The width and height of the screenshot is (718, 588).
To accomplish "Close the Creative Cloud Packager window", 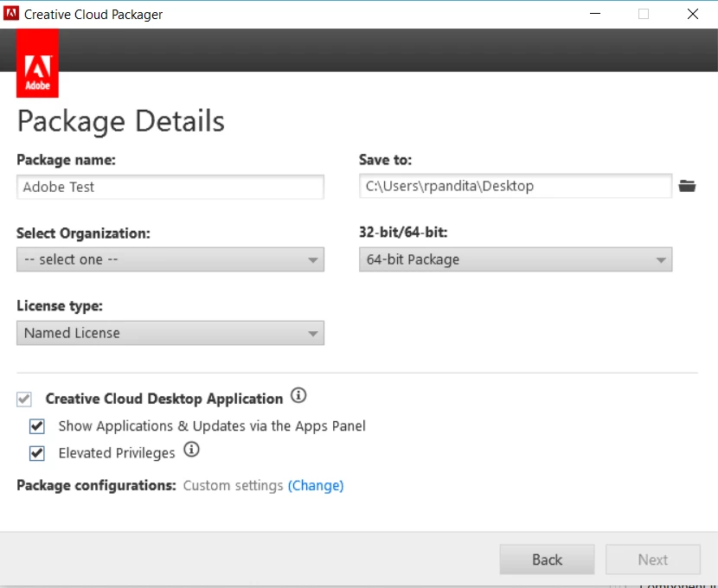I will 693,14.
